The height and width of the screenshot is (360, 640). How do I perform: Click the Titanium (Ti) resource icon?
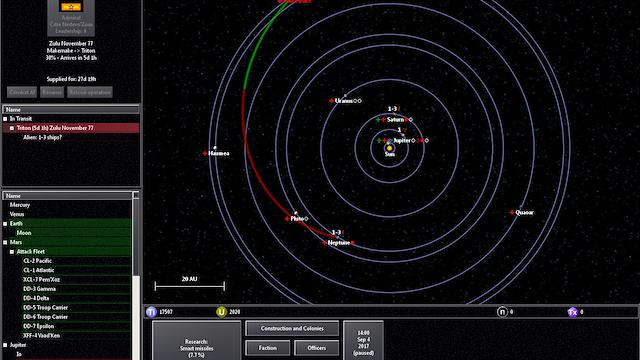(x=151, y=312)
